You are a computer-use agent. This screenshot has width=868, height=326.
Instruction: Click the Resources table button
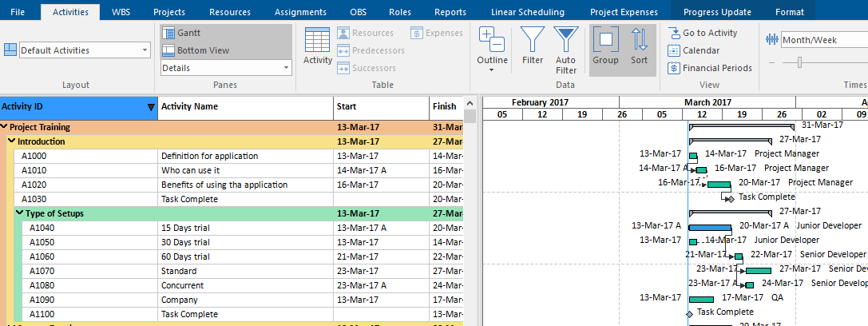point(366,34)
